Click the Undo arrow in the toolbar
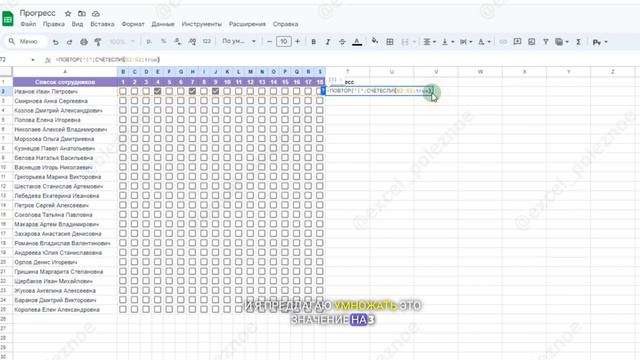Viewport: 640px width, 360px height. (56, 42)
